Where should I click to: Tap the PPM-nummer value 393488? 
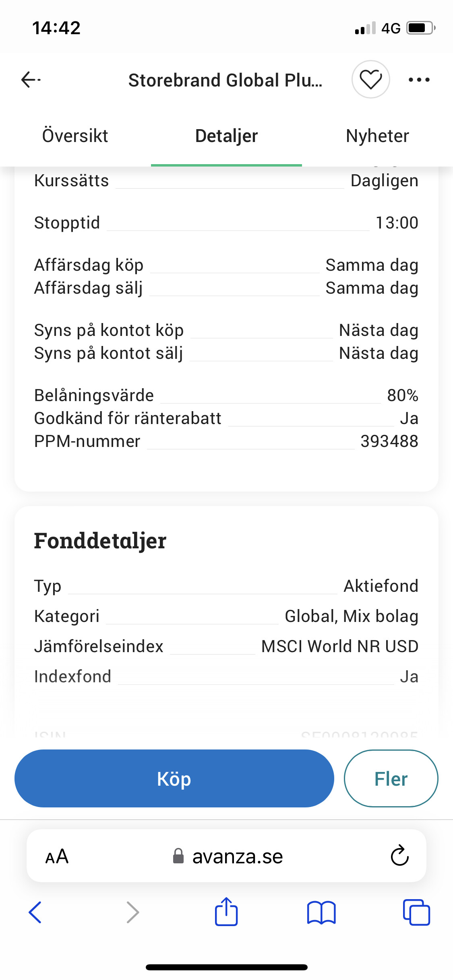(389, 441)
